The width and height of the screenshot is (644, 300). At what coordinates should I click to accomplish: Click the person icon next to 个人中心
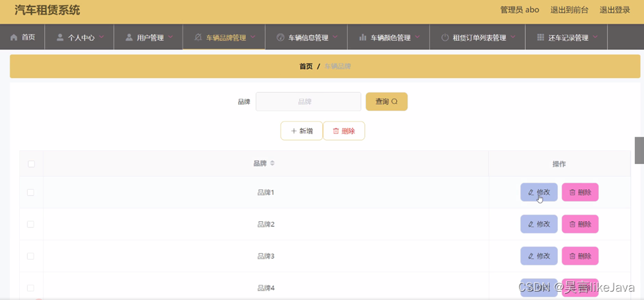(60, 37)
